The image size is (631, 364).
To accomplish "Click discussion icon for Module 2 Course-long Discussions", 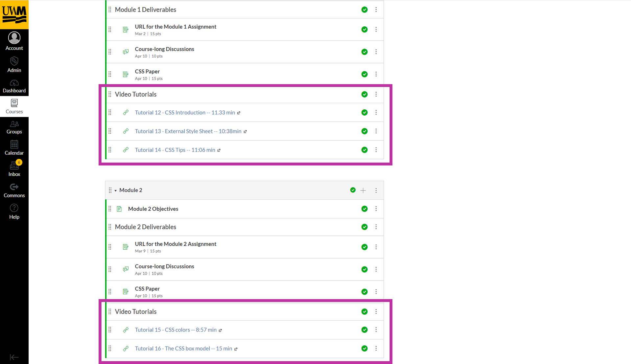I will (126, 269).
